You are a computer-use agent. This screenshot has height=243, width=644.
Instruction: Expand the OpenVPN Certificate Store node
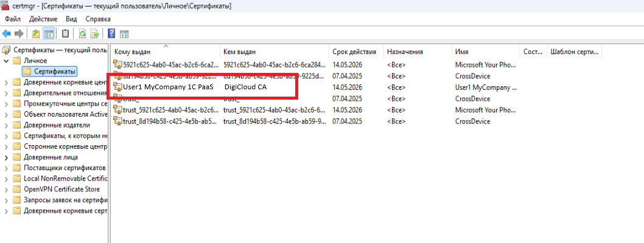[6, 189]
